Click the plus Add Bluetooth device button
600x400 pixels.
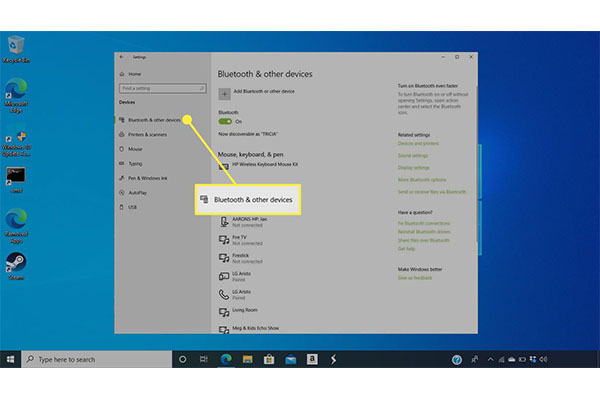point(224,94)
